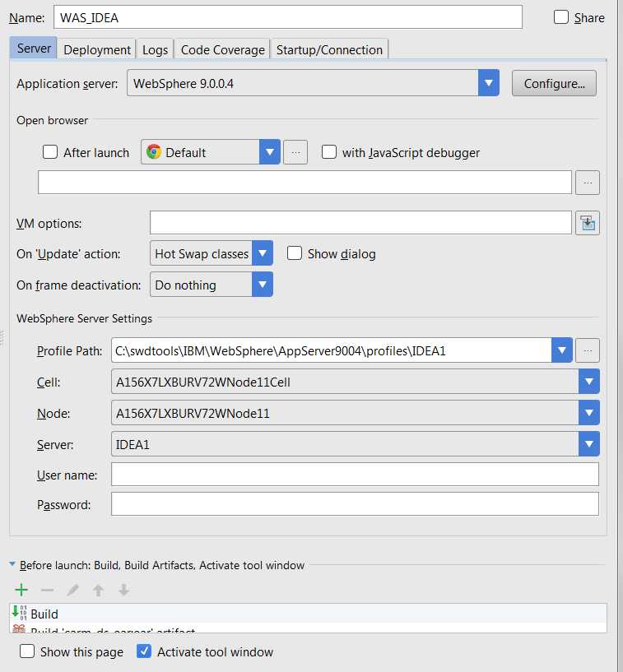Open the Cell dropdown

pos(588,382)
